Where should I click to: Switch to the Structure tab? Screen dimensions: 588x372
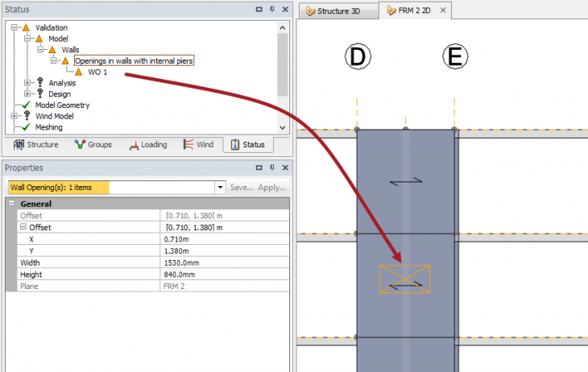click(35, 145)
